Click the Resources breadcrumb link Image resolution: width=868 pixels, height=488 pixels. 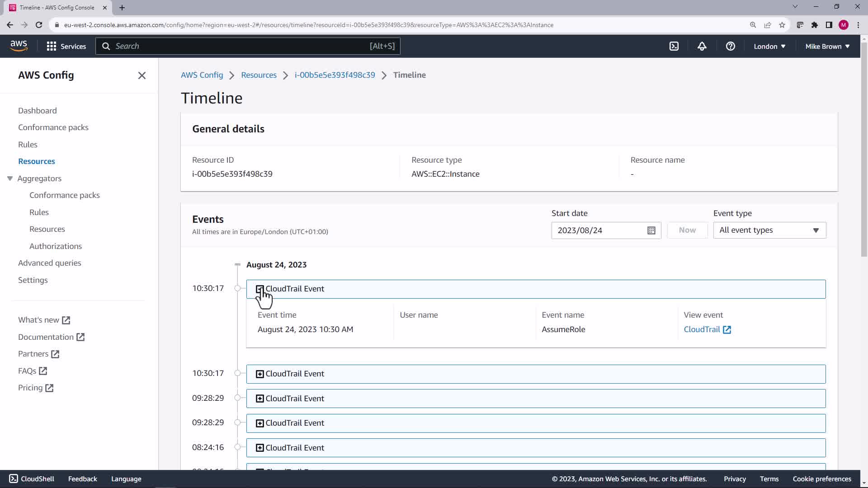coord(259,75)
